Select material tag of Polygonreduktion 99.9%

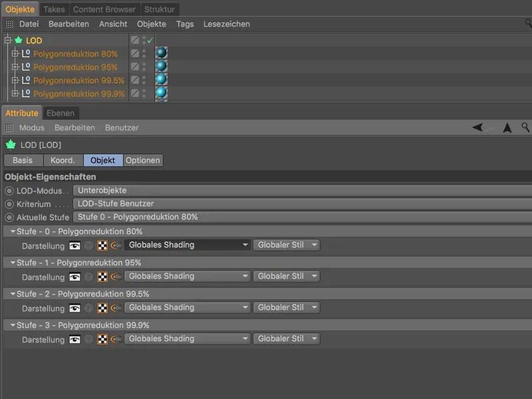(x=161, y=92)
